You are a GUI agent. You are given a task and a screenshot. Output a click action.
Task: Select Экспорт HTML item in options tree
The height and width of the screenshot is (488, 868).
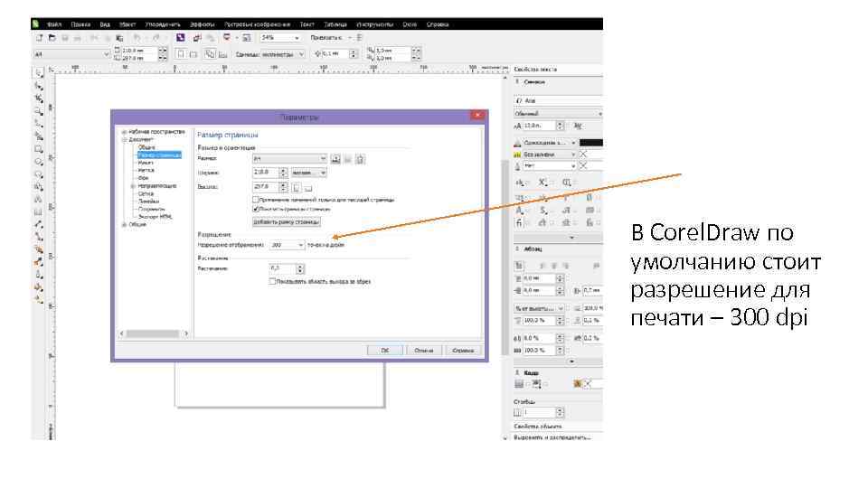point(155,217)
